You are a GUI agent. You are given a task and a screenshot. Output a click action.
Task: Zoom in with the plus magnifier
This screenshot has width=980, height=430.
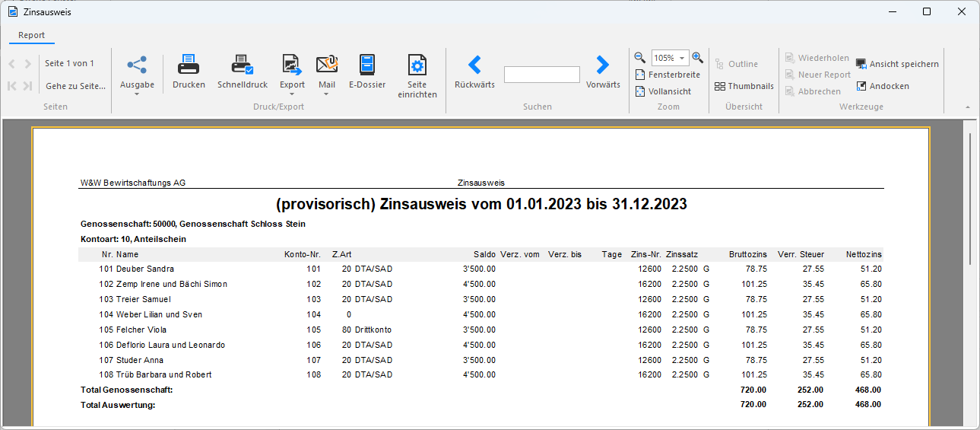point(698,58)
